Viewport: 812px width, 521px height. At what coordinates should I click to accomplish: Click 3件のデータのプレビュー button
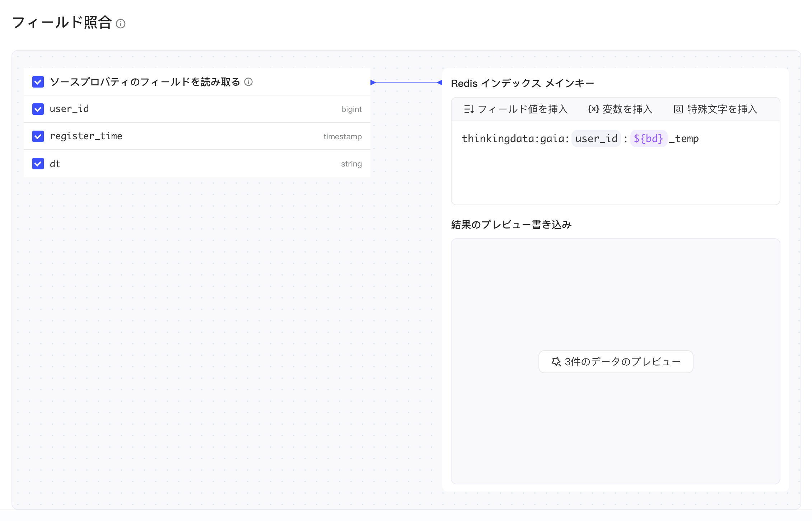point(616,362)
